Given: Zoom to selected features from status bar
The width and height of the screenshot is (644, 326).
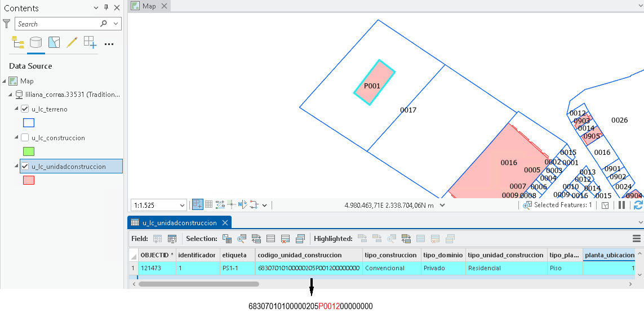Looking at the screenshot, I should 527,205.
